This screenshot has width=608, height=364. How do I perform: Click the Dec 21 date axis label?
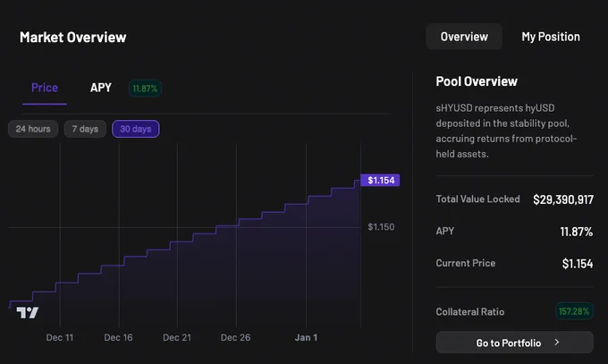coord(177,337)
